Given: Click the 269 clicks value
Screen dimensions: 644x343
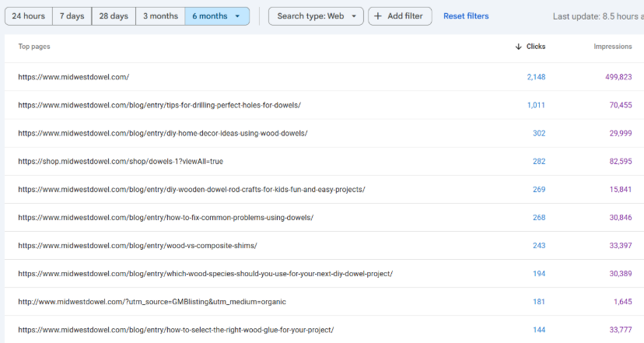Looking at the screenshot, I should pyautogui.click(x=539, y=189).
